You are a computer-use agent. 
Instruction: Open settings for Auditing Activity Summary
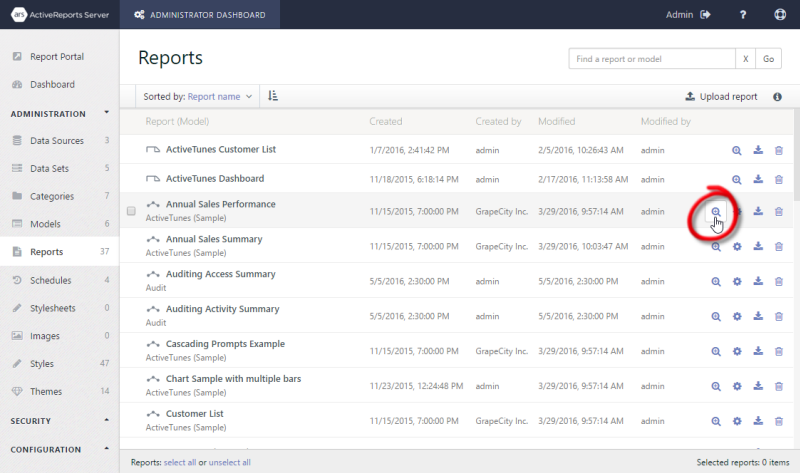click(737, 316)
